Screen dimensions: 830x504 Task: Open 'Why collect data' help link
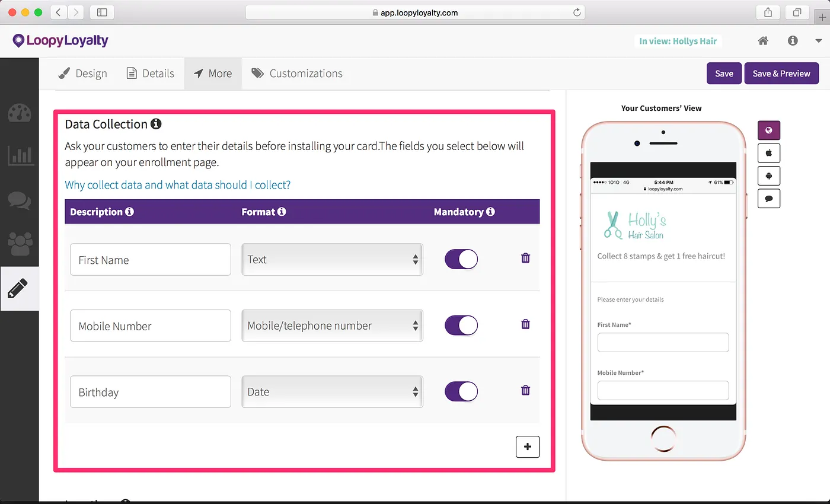(178, 185)
